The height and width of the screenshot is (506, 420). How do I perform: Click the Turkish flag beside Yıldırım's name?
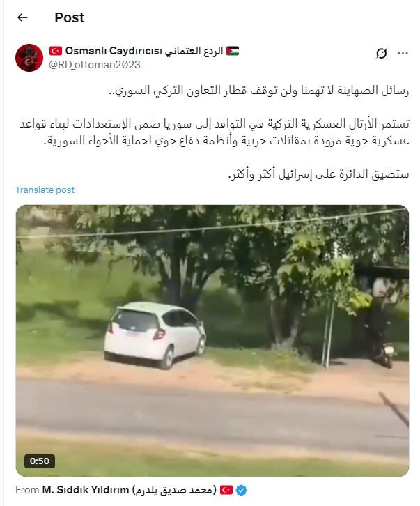pyautogui.click(x=226, y=490)
